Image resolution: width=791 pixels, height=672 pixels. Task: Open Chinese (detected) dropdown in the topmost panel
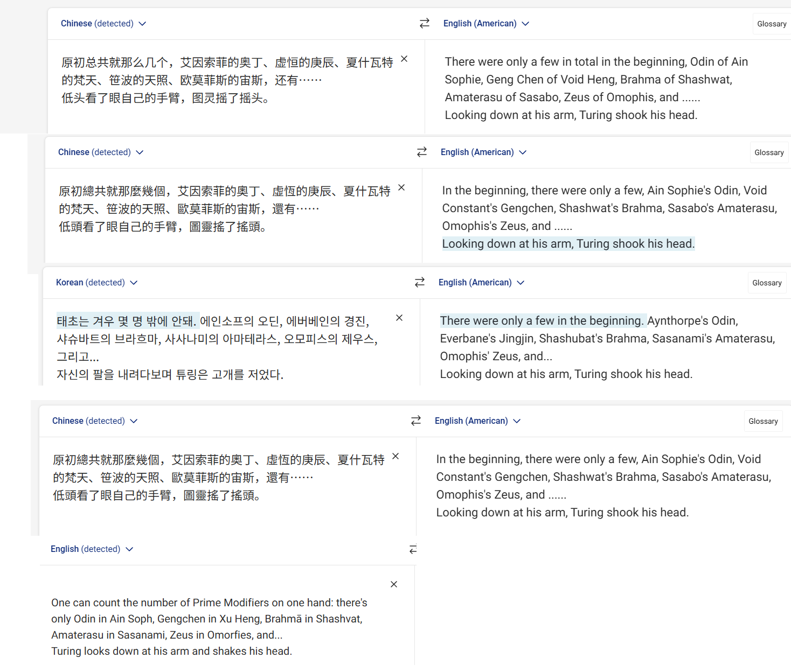pyautogui.click(x=103, y=24)
